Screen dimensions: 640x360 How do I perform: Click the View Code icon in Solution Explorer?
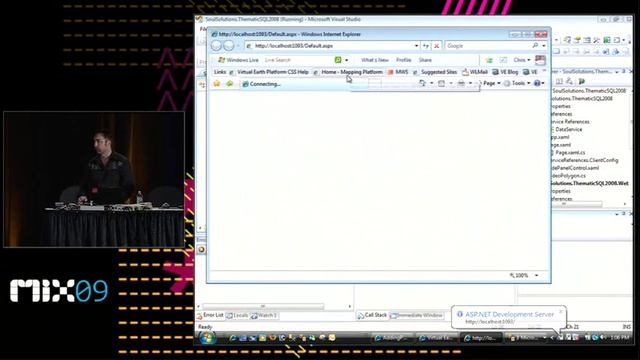582,82
